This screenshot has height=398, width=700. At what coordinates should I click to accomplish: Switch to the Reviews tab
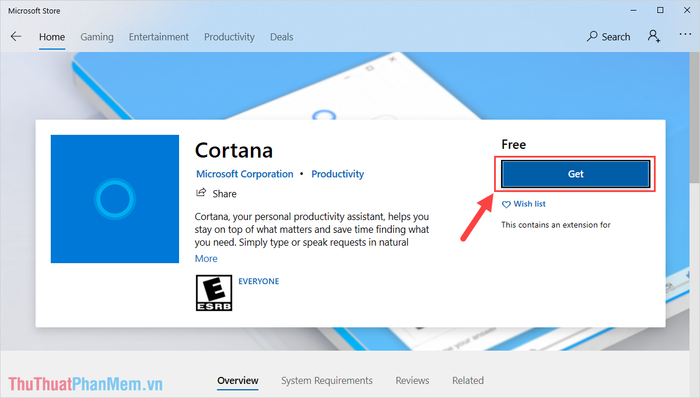(412, 381)
